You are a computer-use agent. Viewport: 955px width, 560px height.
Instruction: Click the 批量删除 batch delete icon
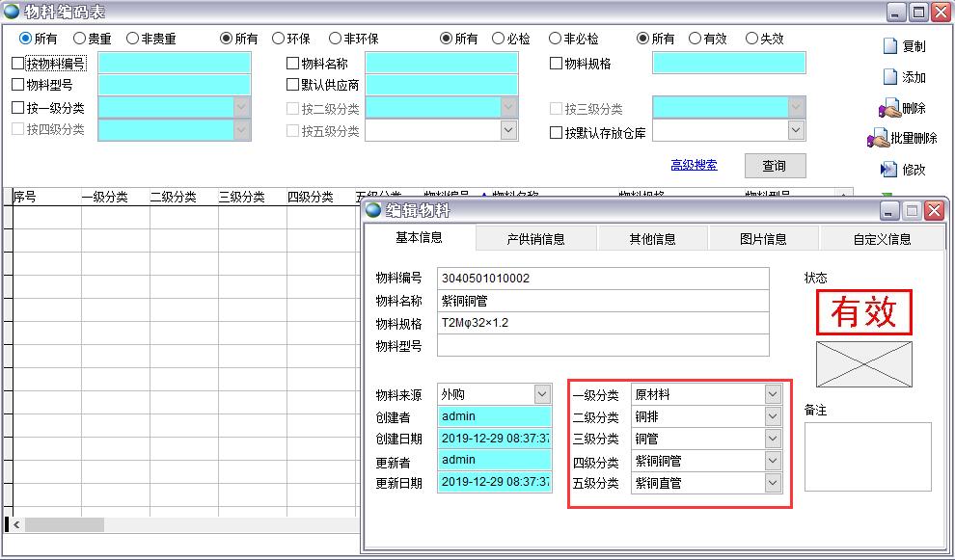click(x=878, y=139)
